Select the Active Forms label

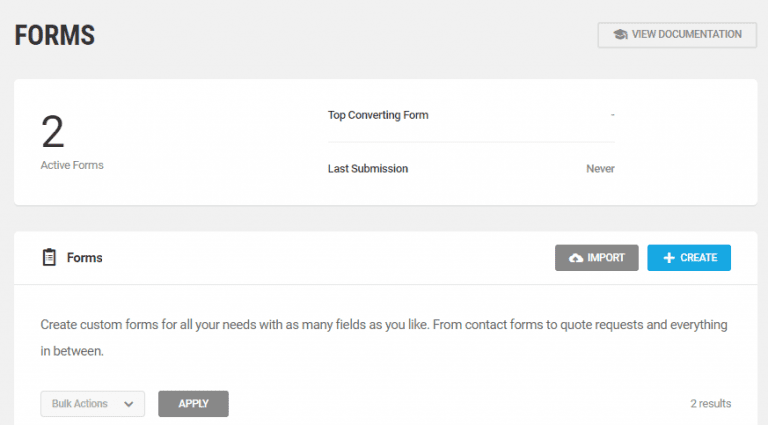click(x=71, y=165)
